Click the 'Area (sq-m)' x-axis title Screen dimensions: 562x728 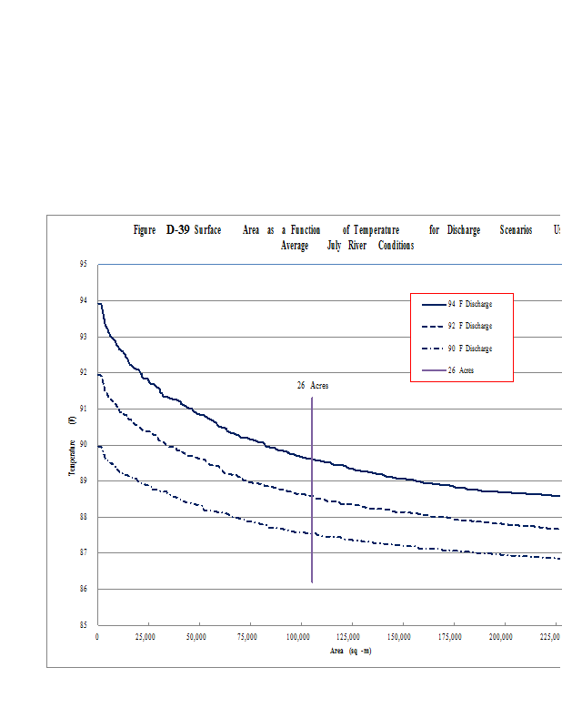point(349,651)
